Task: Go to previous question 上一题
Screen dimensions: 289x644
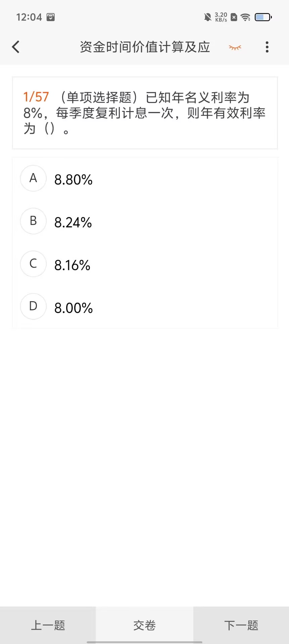Action: [x=48, y=625]
